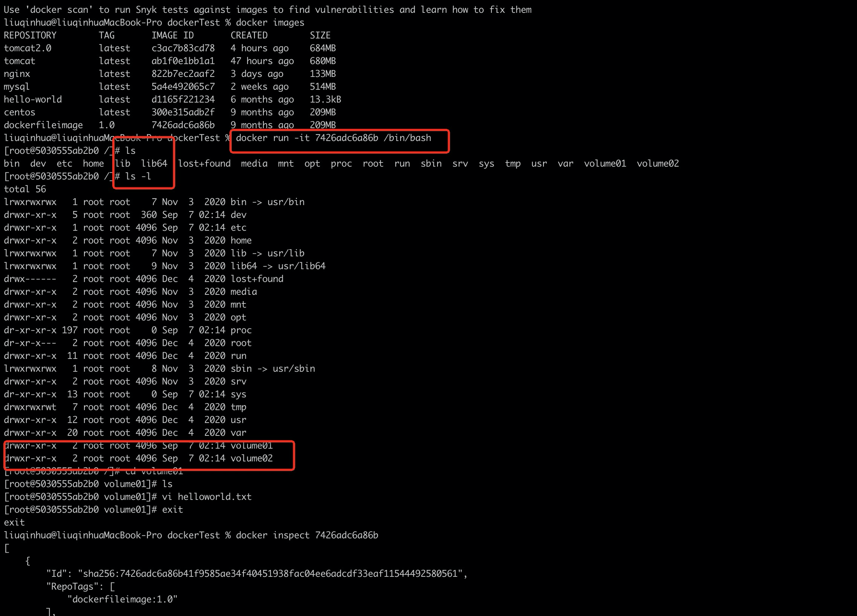
Task: Click image ID c3ac7b83cd78 of tomcat2.0
Action: pyautogui.click(x=183, y=48)
